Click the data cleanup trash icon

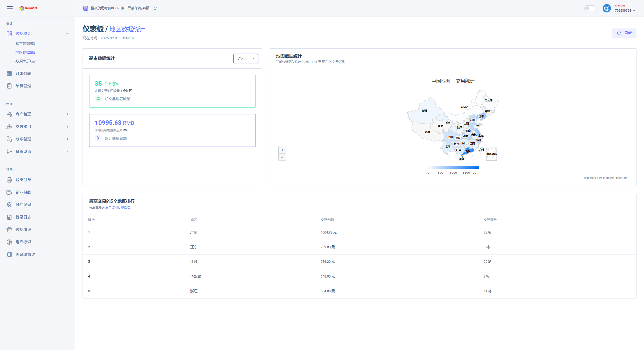click(x=9, y=230)
